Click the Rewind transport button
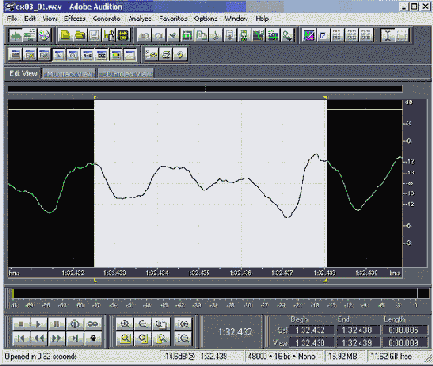433x366 pixels. 39,338
